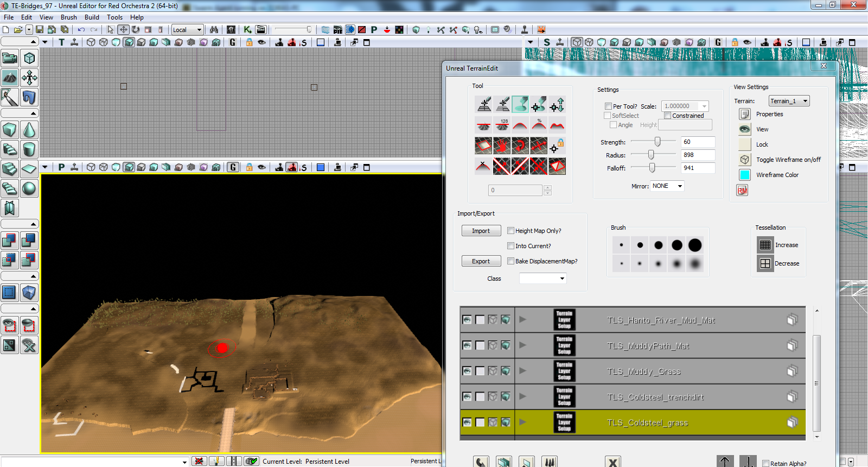Image resolution: width=868 pixels, height=467 pixels.
Task: Enable the SoftSelect checkbox
Action: point(607,116)
